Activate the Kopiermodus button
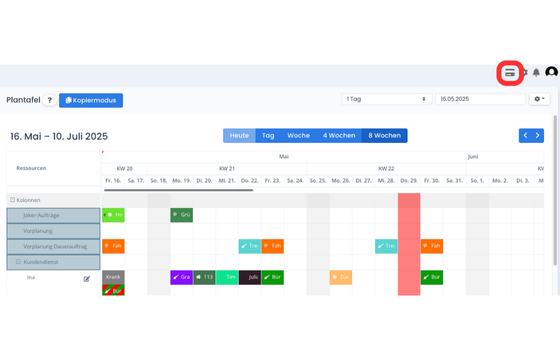This screenshot has height=360, width=560. point(91,100)
